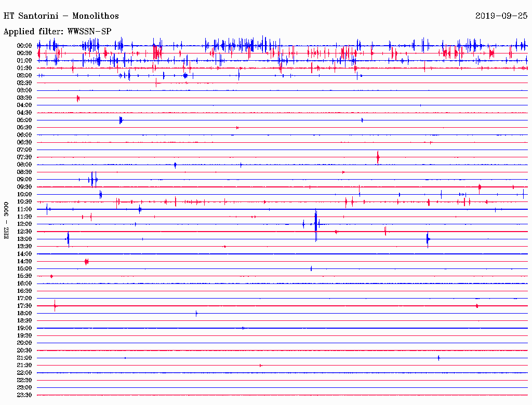Select the 04:30 time label
The width and height of the screenshot is (532, 405).
(24, 113)
